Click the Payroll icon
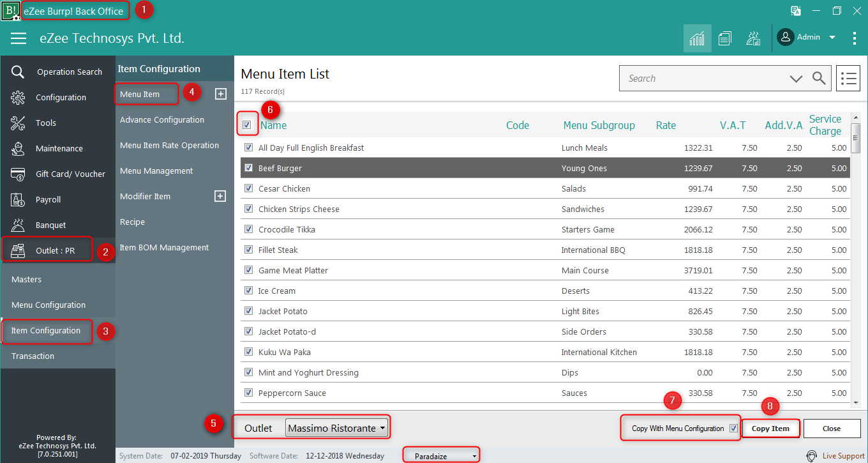This screenshot has width=868, height=463. point(18,200)
